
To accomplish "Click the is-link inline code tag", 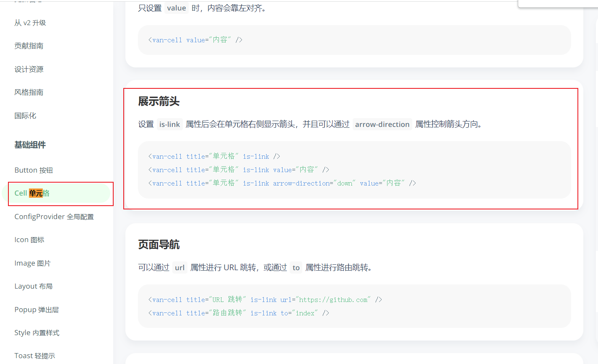I will click(169, 124).
